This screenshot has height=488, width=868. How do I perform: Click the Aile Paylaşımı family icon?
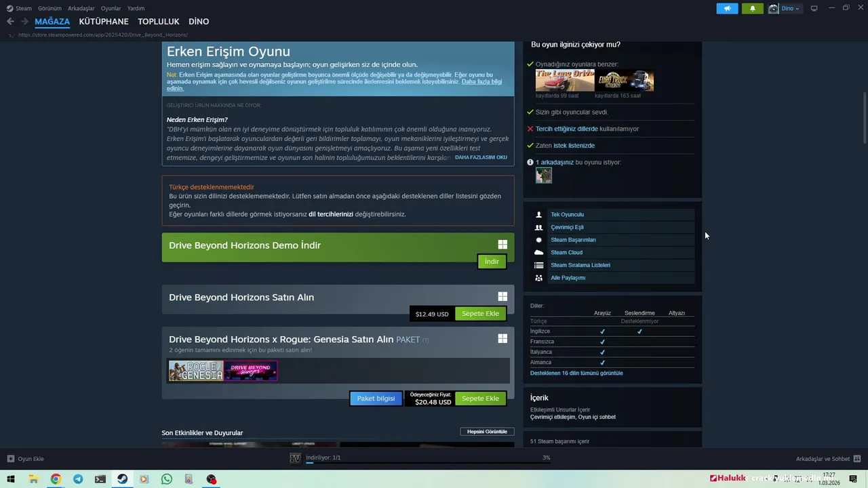click(539, 278)
